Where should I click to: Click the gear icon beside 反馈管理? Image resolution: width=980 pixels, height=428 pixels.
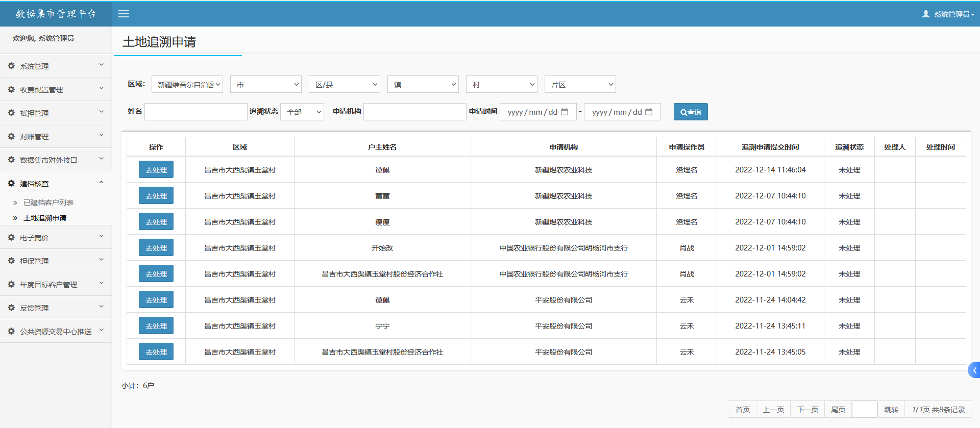click(11, 308)
